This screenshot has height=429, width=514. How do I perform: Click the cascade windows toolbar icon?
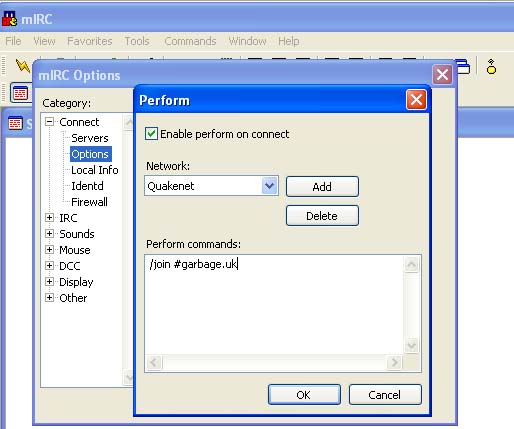(x=463, y=67)
